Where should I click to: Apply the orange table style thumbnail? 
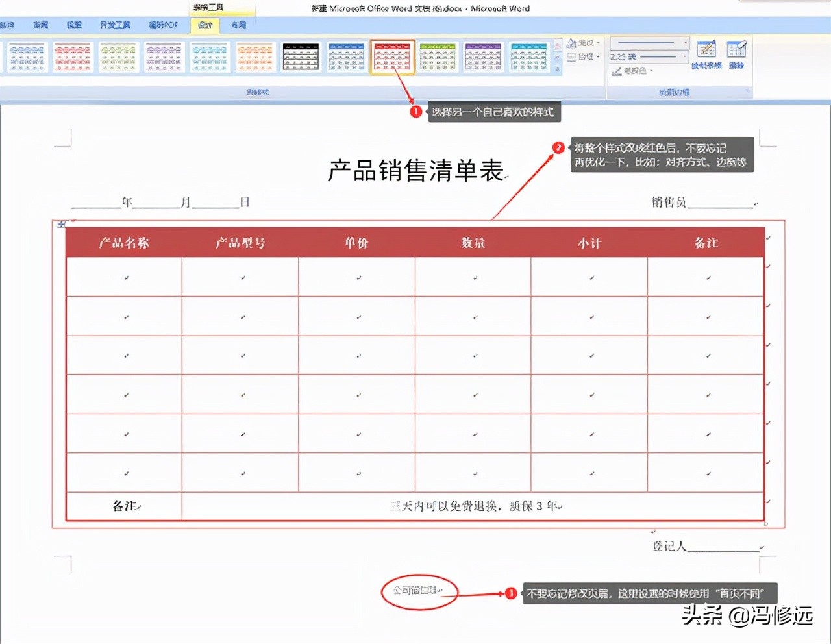click(x=254, y=56)
